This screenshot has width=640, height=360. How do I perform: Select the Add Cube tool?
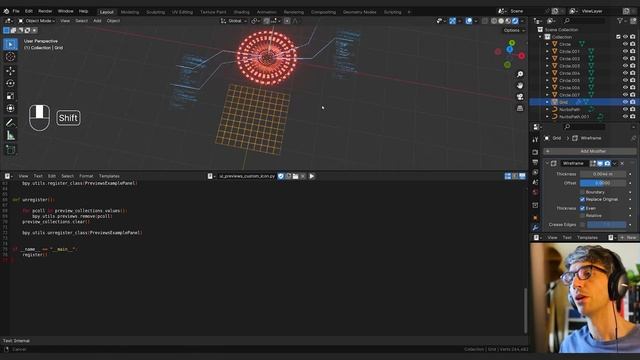click(11, 149)
